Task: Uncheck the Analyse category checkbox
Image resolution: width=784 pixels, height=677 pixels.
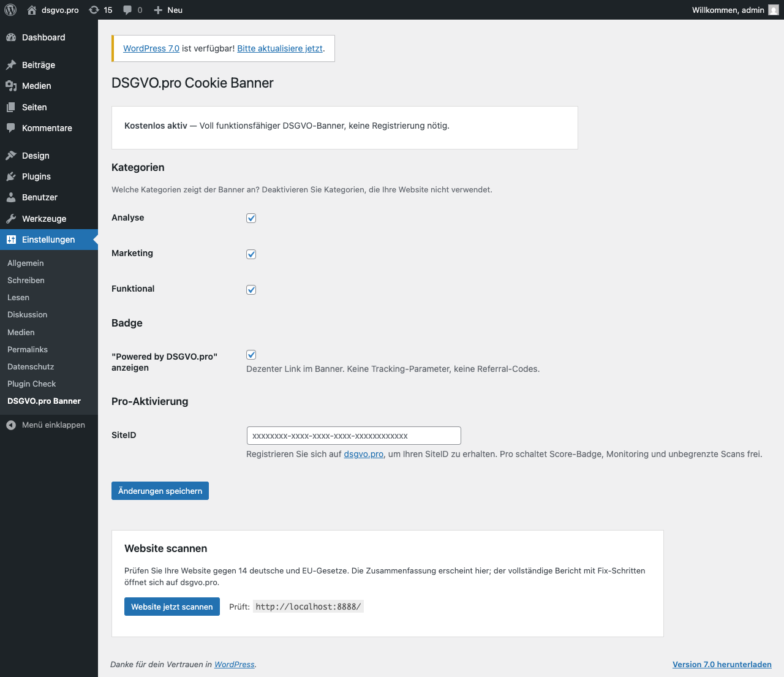Action: coord(251,218)
